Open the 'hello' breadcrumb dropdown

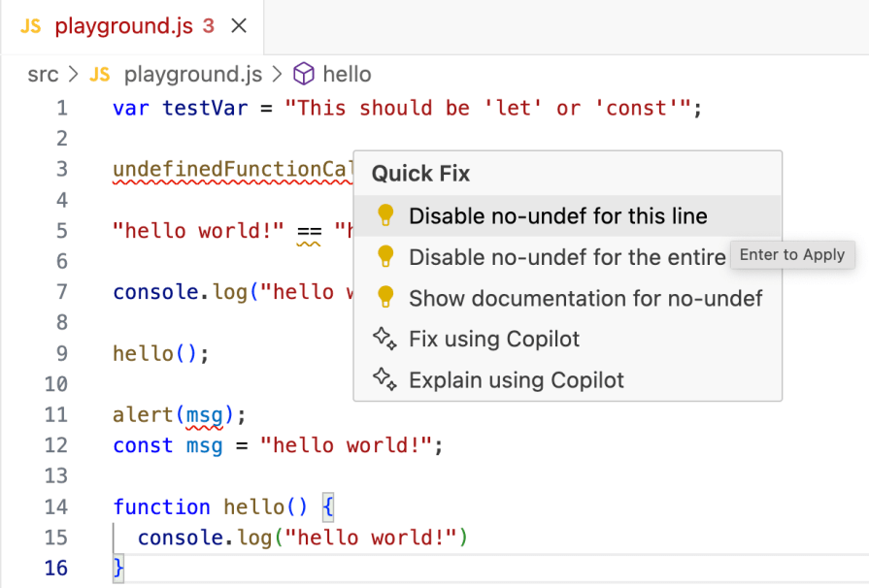346,74
